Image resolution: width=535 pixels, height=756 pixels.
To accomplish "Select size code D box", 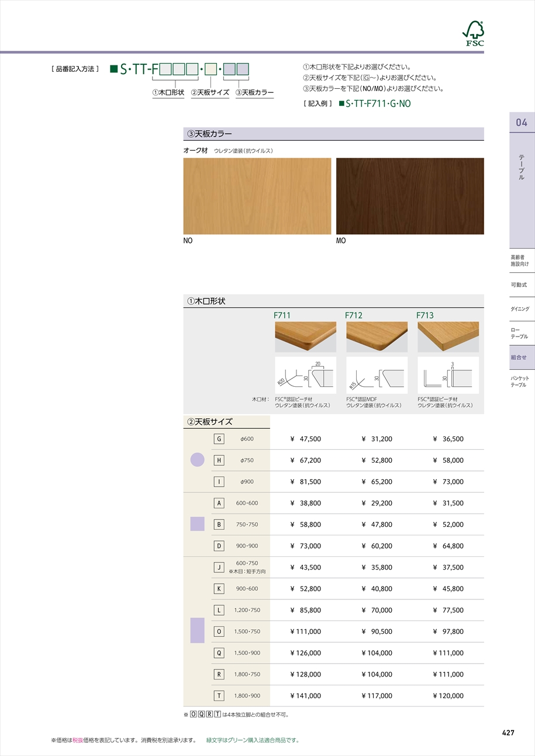I will pyautogui.click(x=219, y=546).
